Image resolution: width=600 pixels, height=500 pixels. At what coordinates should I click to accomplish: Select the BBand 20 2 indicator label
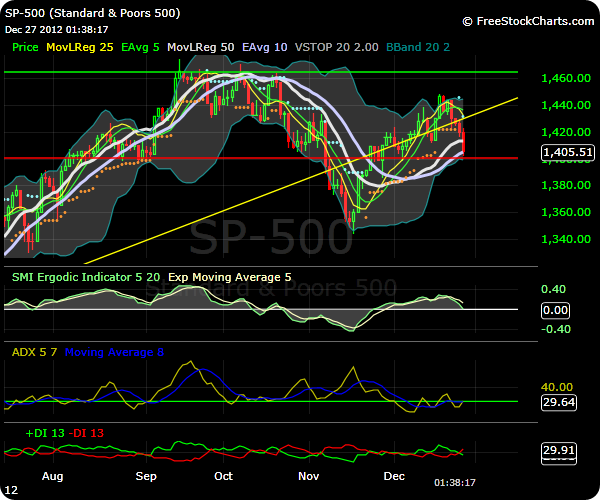pyautogui.click(x=418, y=47)
